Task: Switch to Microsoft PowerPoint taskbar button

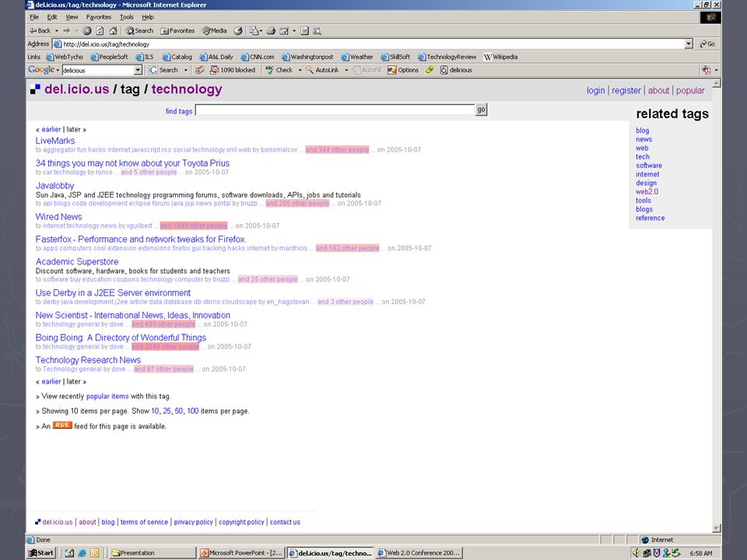Action: coord(241,553)
